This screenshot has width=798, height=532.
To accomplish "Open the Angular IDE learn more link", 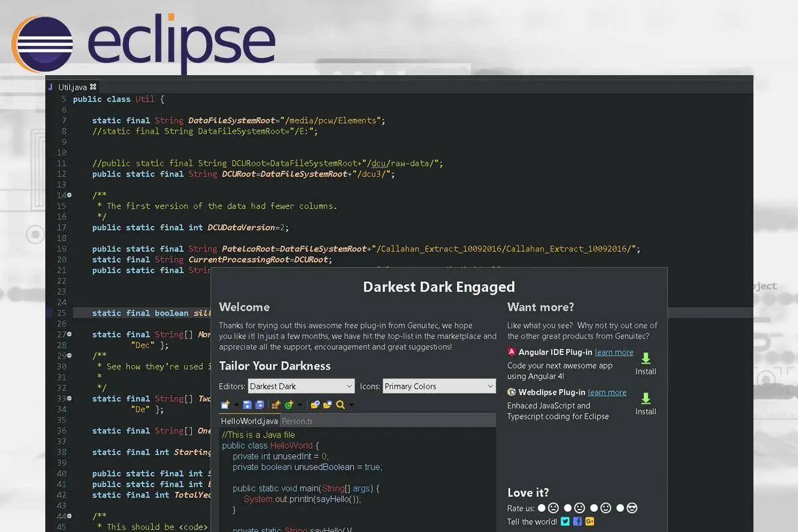I will [x=614, y=352].
